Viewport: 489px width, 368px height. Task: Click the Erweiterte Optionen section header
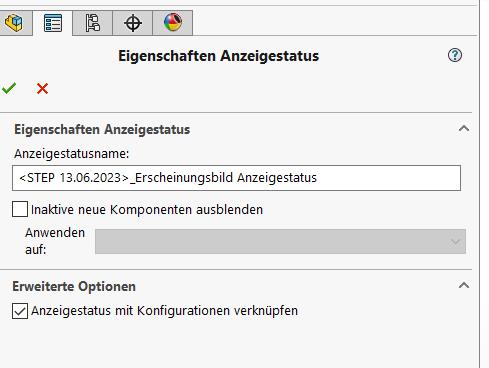(74, 286)
